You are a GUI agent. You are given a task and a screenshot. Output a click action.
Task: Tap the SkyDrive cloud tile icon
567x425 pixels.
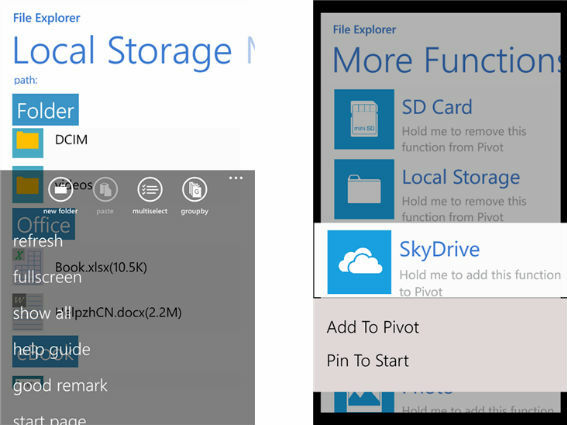[x=359, y=262]
